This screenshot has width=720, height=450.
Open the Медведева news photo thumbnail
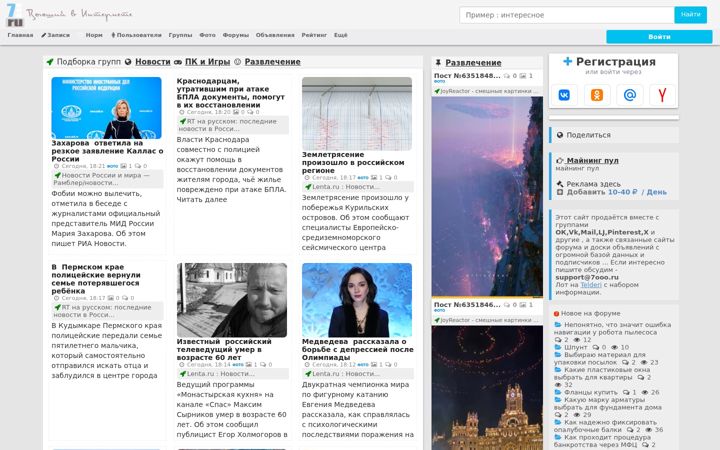coord(357,300)
